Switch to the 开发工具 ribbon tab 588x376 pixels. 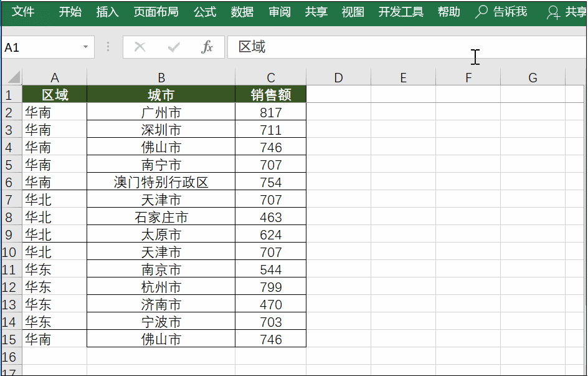(401, 12)
